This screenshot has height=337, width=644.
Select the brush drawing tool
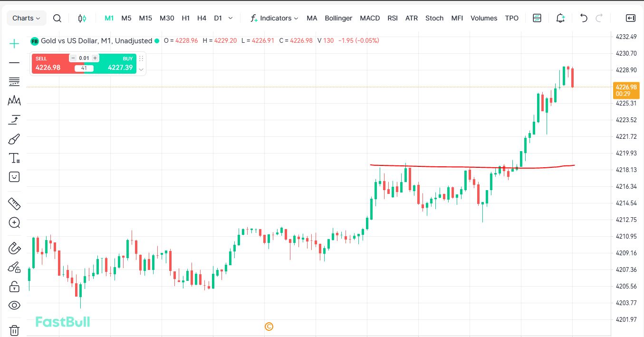tap(14, 139)
